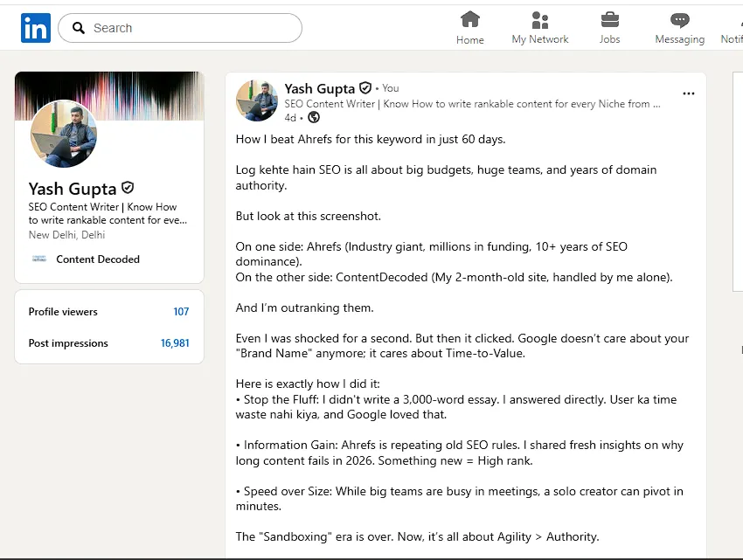Image resolution: width=743 pixels, height=560 pixels.
Task: Click the Content Decoded company logo
Action: (38, 259)
